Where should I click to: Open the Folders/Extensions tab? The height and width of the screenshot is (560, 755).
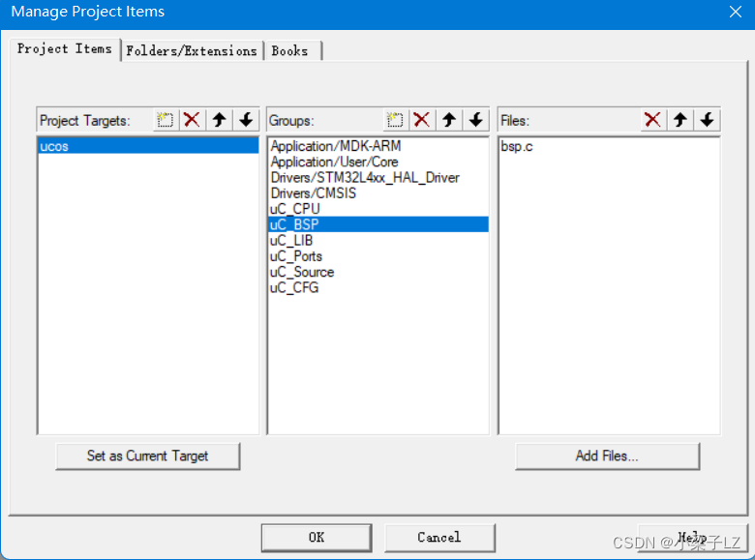[192, 51]
